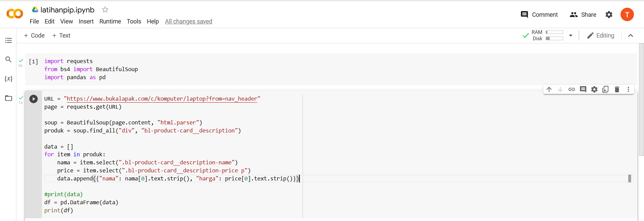Viewport: 644px width, 221px height.
Task: Add a new Text cell
Action: (x=61, y=36)
